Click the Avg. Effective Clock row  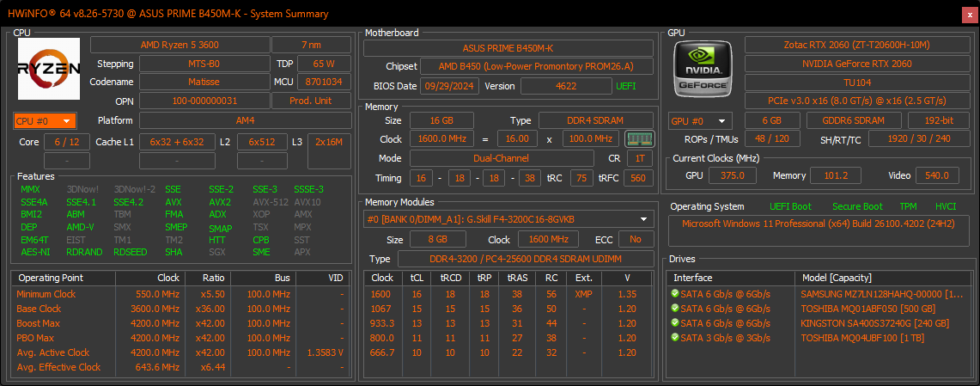[x=180, y=367]
